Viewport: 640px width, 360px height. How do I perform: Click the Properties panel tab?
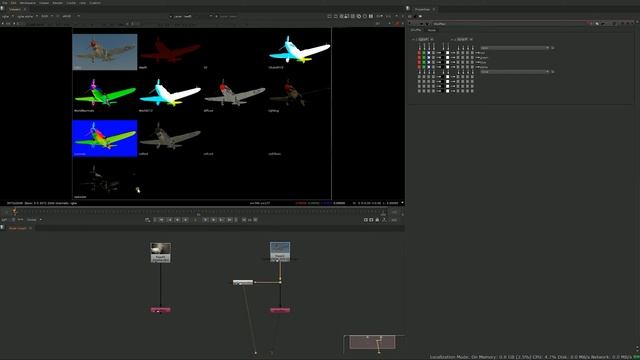point(423,9)
